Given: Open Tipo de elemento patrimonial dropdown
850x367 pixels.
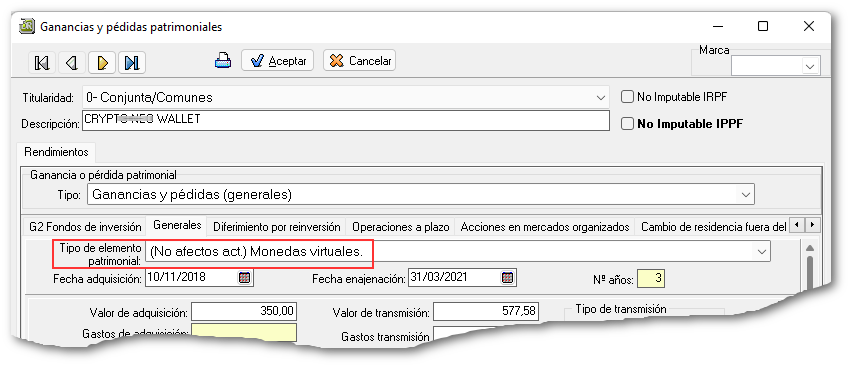Looking at the screenshot, I should (x=762, y=251).
